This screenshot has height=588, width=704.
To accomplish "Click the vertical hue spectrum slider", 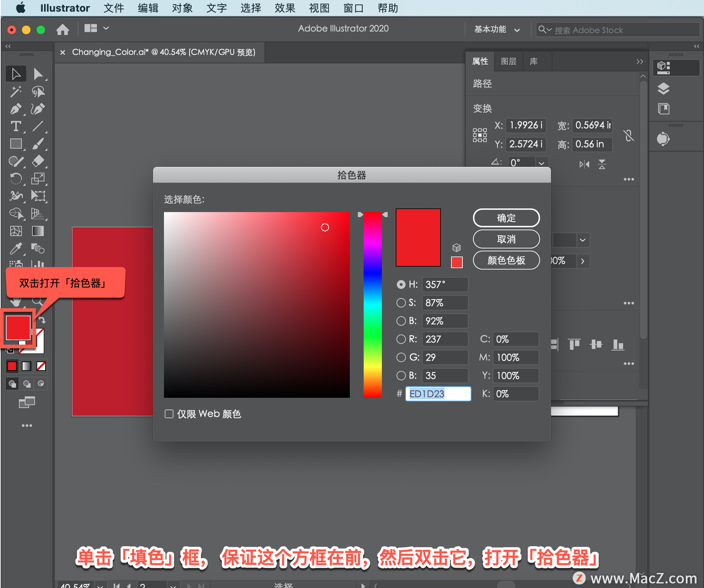I will [373, 304].
